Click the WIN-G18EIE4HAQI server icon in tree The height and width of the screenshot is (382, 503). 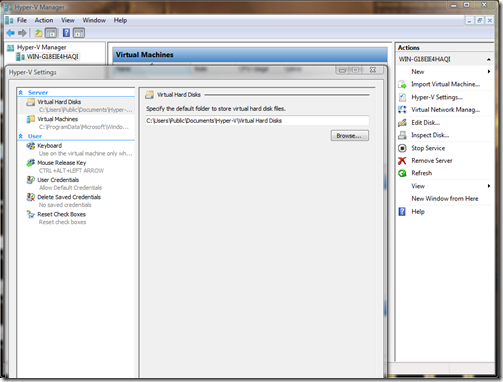pyautogui.click(x=21, y=57)
